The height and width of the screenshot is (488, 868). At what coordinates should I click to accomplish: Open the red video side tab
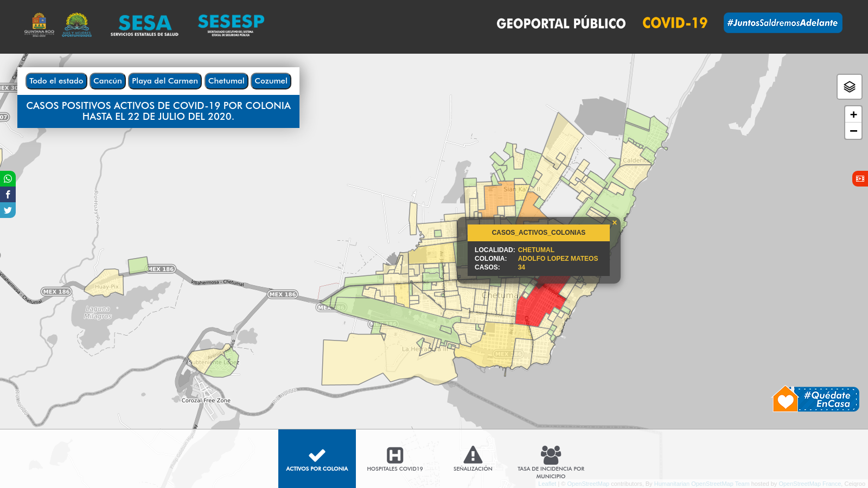point(860,178)
